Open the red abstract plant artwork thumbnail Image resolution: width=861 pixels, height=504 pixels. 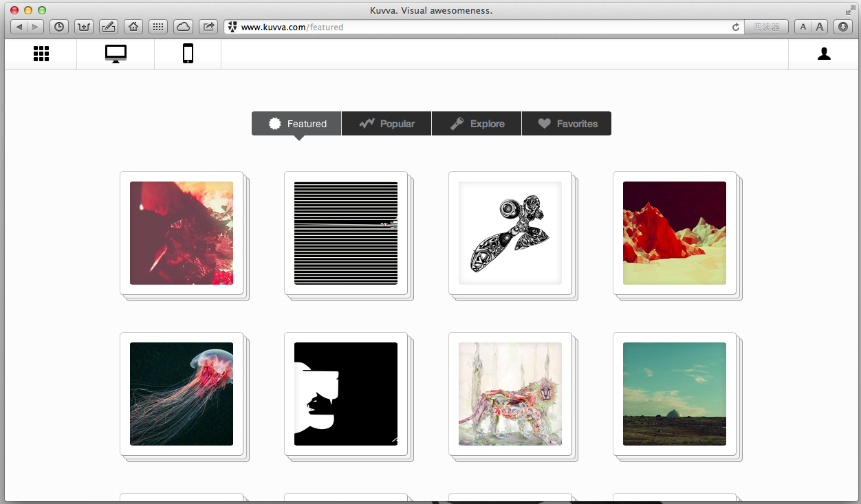182,233
